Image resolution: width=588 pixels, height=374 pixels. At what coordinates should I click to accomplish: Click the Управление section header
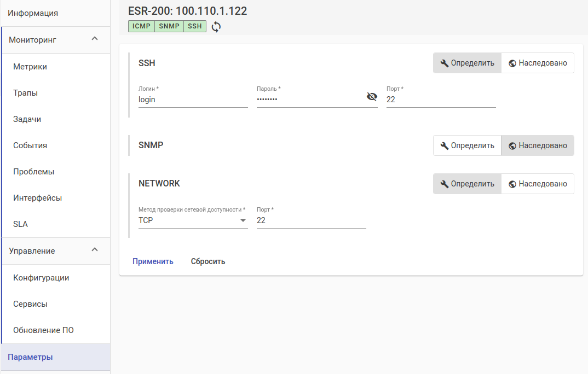[56, 251]
